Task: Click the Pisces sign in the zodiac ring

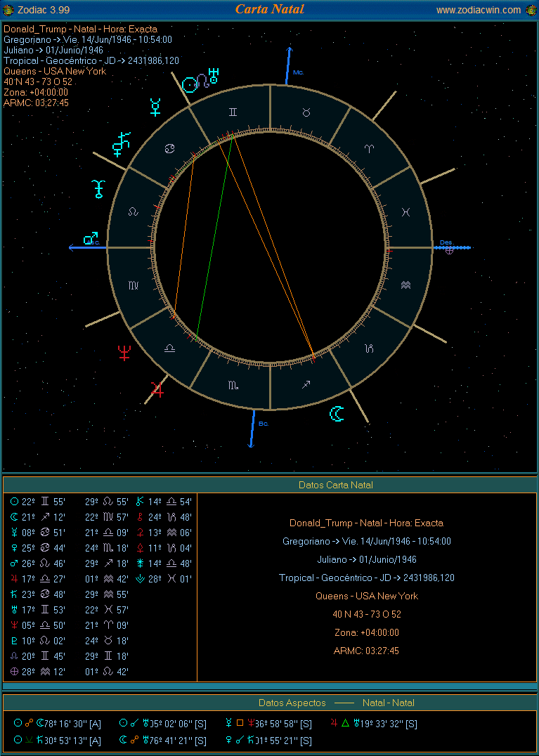Action: click(x=406, y=211)
